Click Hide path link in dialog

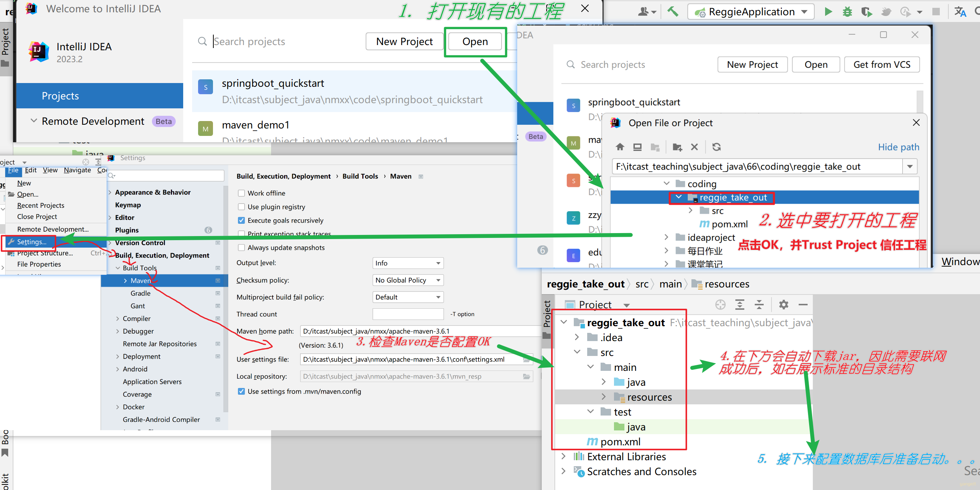898,147
